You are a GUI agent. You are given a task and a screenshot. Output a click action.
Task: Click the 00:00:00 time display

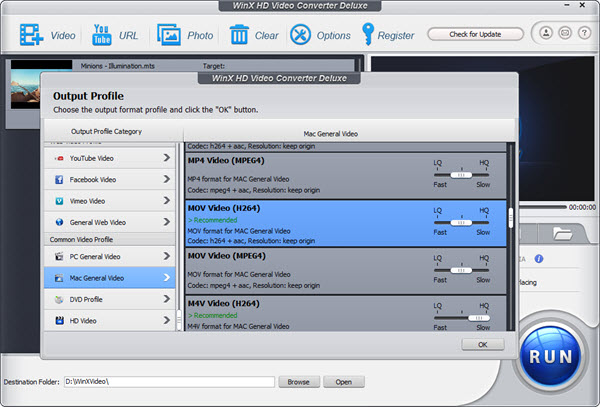coord(582,207)
